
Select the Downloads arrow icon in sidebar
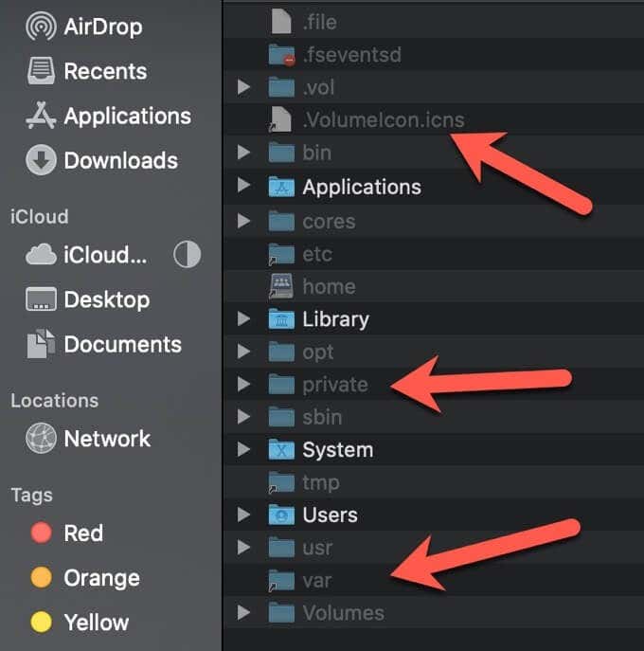click(41, 160)
